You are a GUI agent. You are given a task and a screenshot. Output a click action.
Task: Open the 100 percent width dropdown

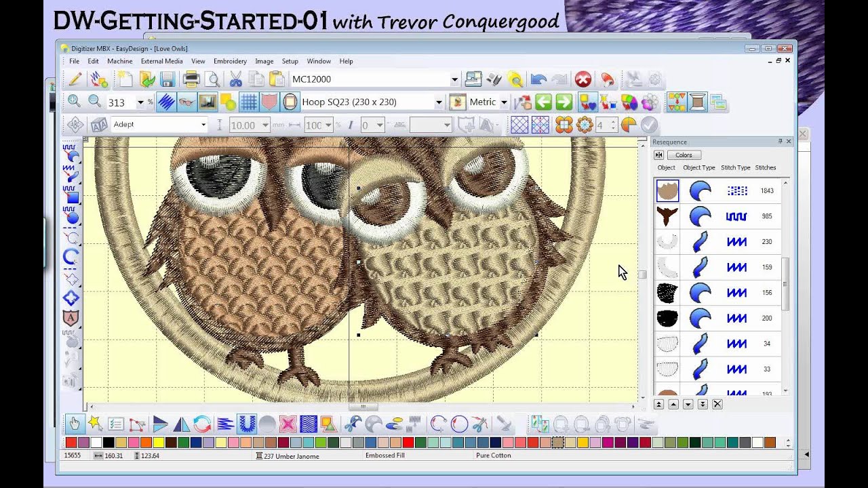point(328,125)
